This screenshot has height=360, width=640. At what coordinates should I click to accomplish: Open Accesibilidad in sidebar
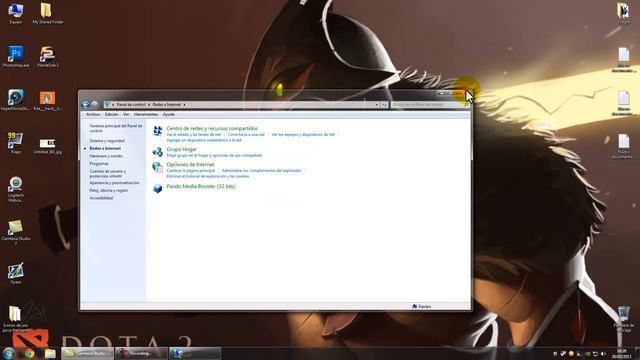tap(101, 198)
